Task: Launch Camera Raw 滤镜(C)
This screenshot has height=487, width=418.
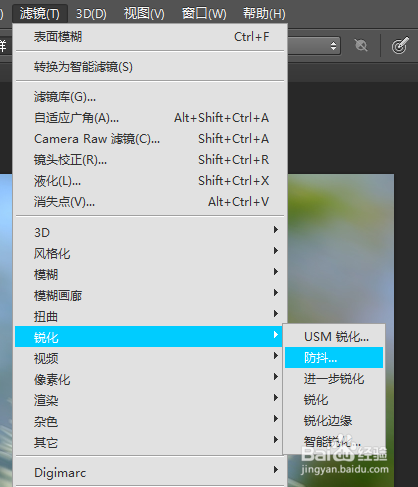Action: [150, 139]
